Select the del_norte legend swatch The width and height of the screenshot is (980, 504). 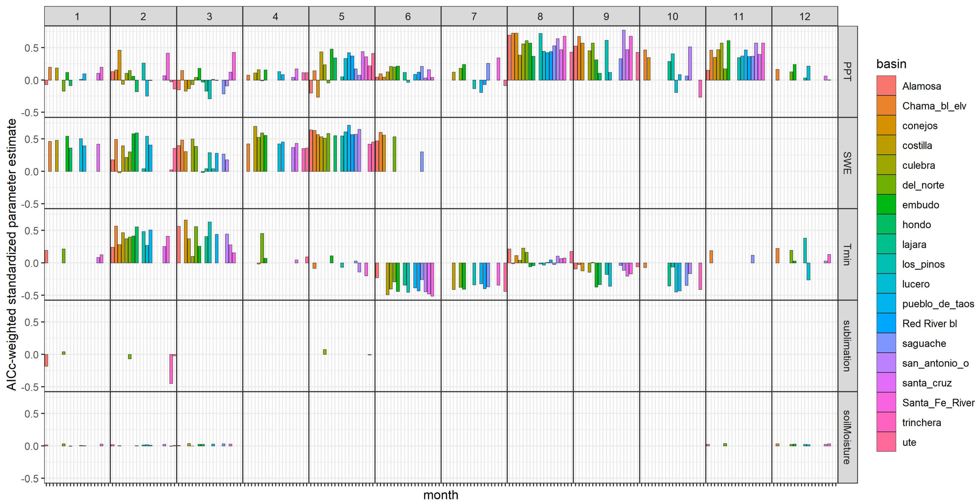[886, 185]
